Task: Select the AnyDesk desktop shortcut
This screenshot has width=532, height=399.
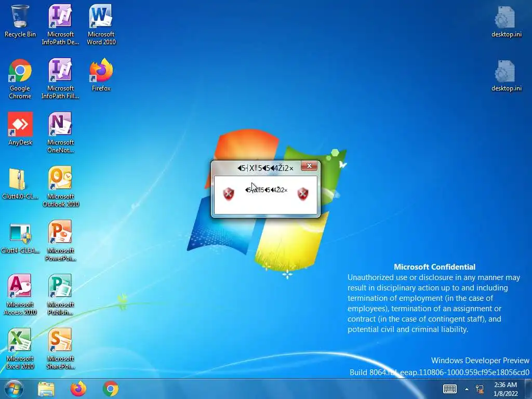Action: [20, 129]
